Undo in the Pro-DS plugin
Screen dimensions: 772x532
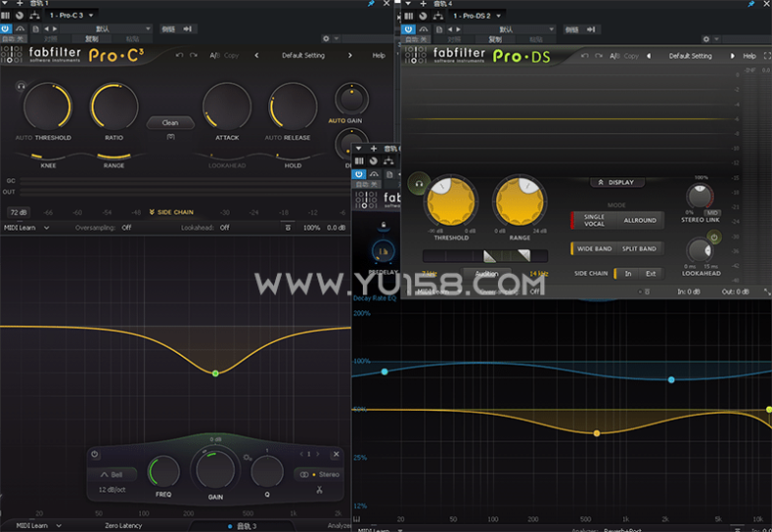click(x=585, y=55)
